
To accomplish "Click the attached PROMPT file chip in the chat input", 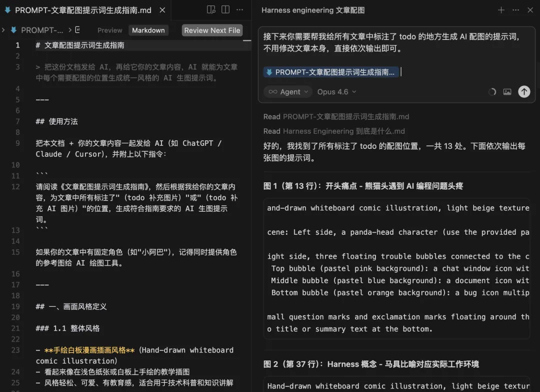I will [331, 72].
